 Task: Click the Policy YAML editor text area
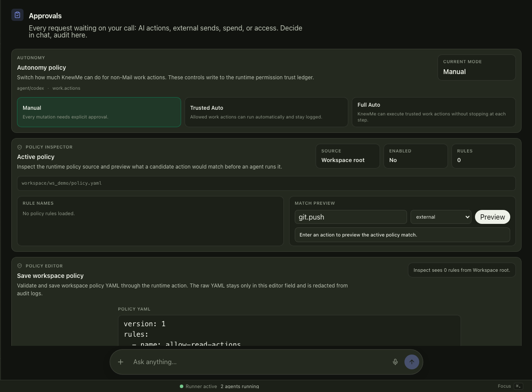290,331
